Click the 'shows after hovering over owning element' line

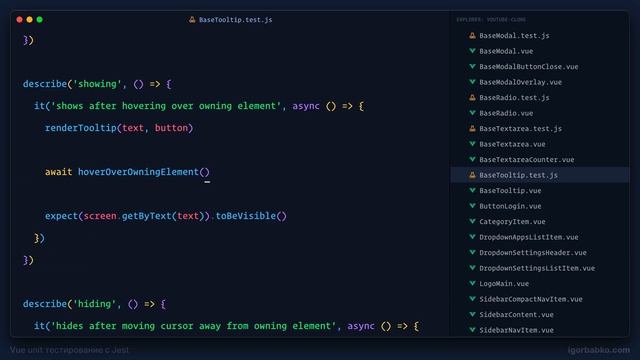199,106
